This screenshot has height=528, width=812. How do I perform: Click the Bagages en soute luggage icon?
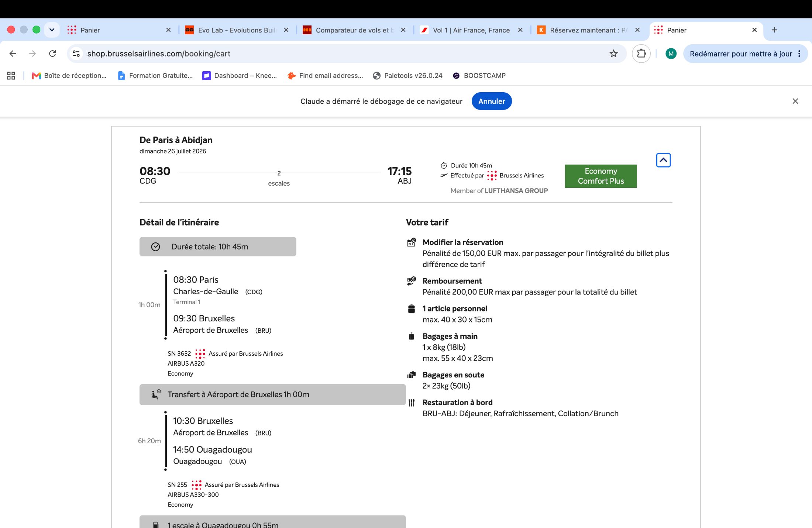(x=411, y=375)
